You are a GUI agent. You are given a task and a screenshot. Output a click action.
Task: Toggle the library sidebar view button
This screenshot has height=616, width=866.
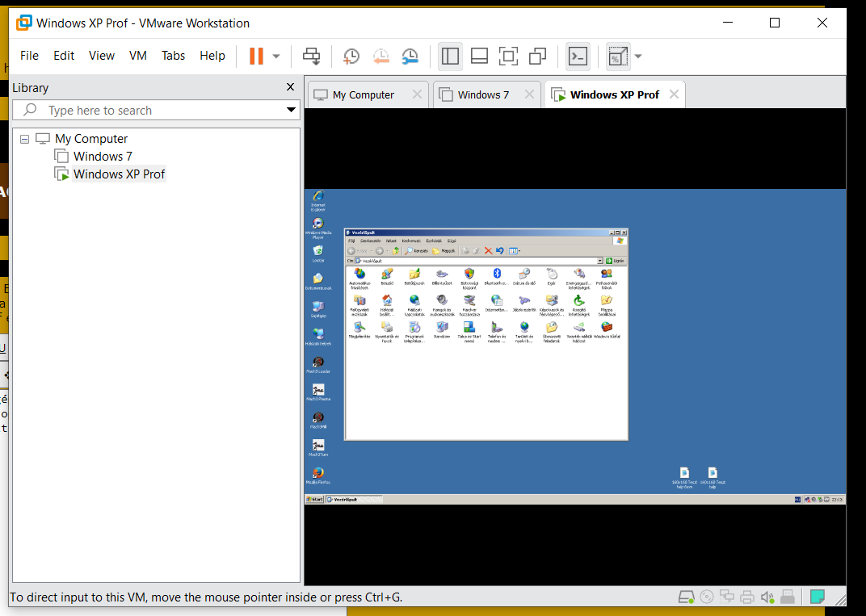(x=450, y=56)
